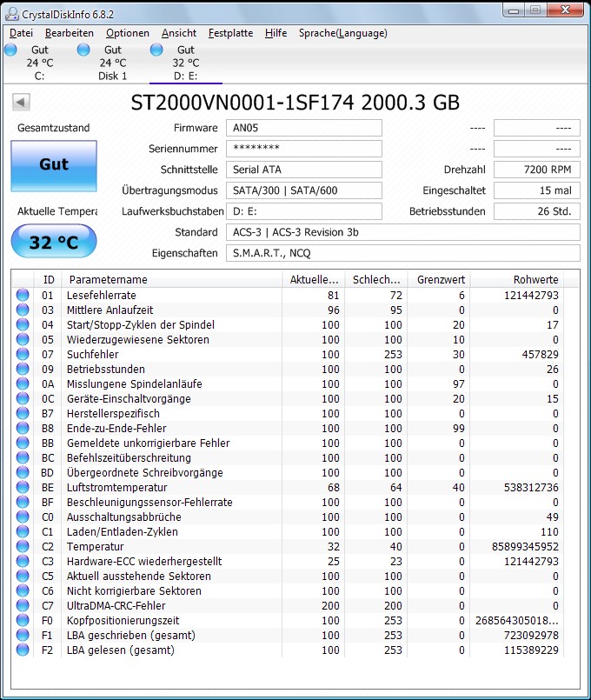Click the status orb of Luftstromtemperatur row
This screenshot has width=591, height=700.
[23, 487]
